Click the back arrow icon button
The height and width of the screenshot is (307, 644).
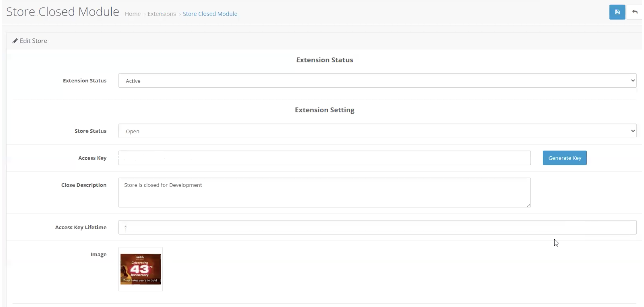(x=635, y=12)
